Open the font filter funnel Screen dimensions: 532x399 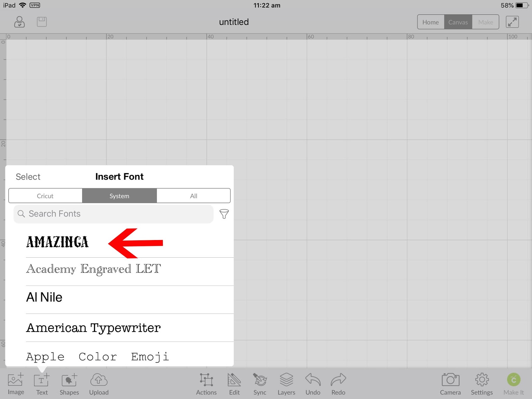(x=224, y=214)
